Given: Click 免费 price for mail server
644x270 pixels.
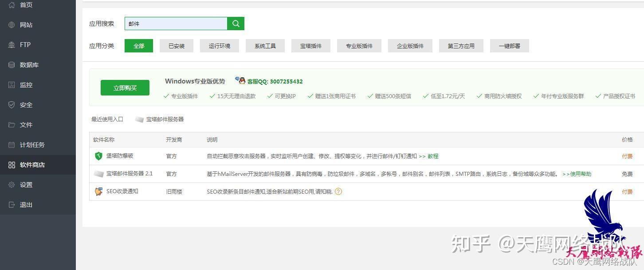Looking at the screenshot, I should pyautogui.click(x=627, y=174).
